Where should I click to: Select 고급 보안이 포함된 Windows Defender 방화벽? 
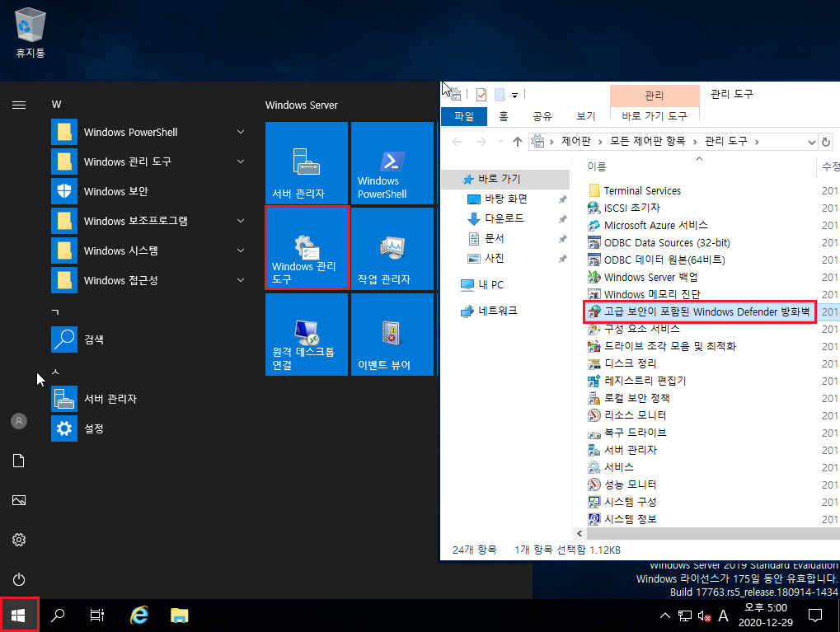(x=700, y=311)
